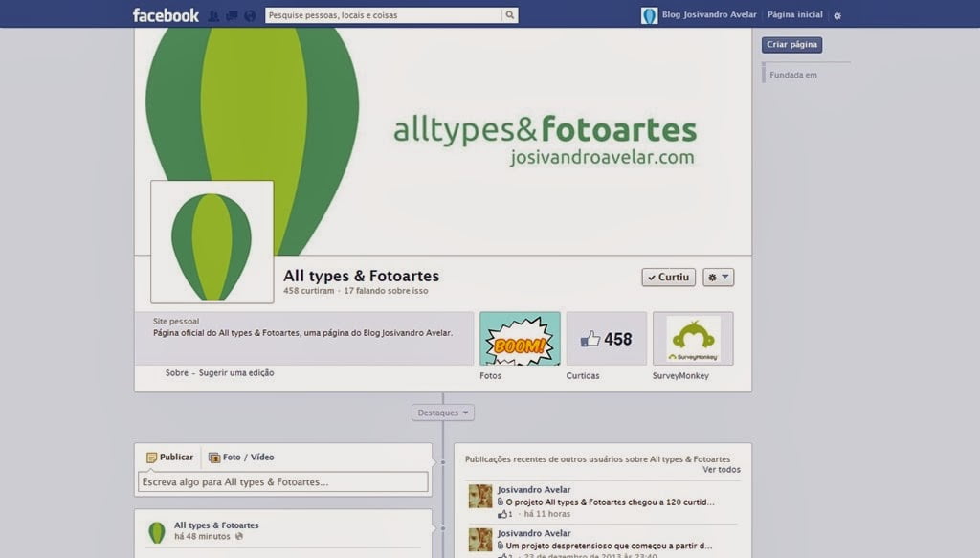Open friend requests icon in top bar
Screen dimensions: 980x558
coord(213,15)
